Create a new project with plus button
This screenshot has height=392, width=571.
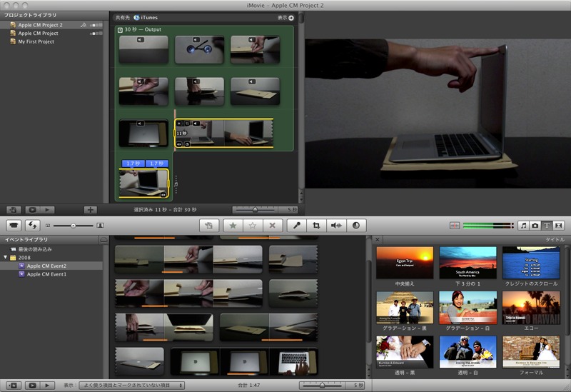click(91, 209)
